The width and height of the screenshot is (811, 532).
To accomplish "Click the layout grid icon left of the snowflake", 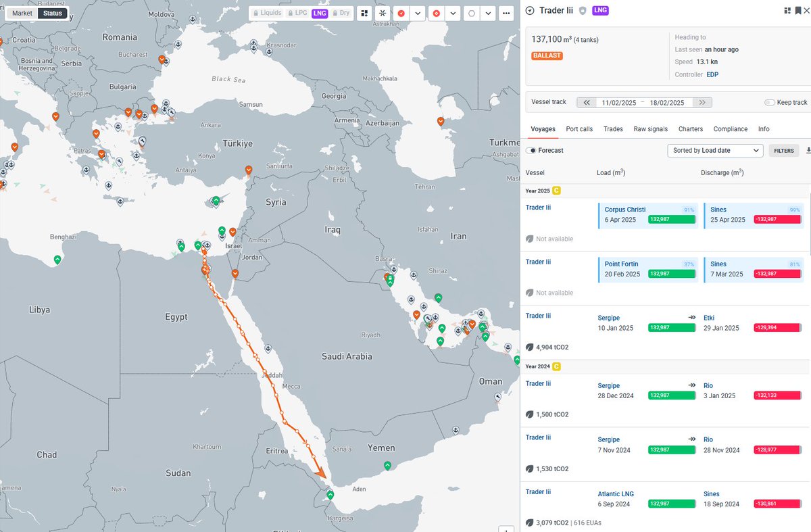I will (364, 13).
